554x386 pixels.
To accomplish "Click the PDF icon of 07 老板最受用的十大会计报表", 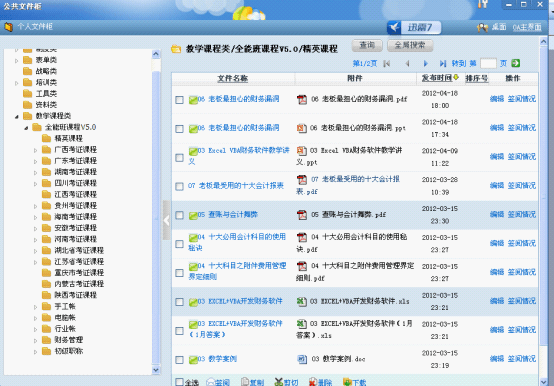I will click(x=301, y=179).
